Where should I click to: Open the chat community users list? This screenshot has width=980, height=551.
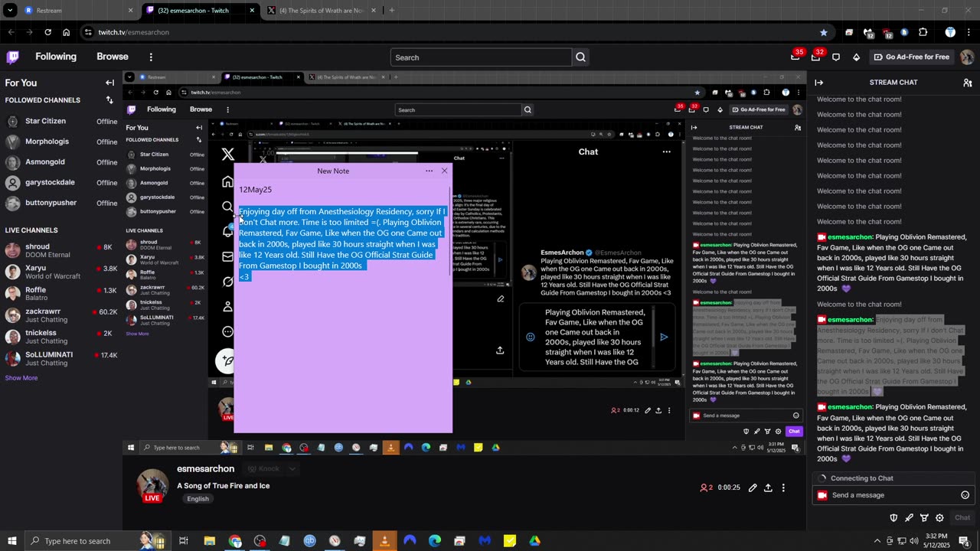click(968, 83)
